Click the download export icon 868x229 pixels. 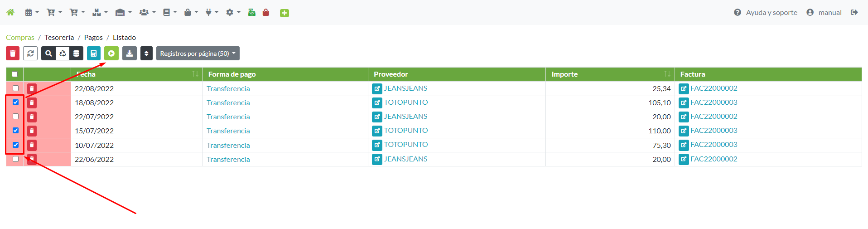pos(130,54)
